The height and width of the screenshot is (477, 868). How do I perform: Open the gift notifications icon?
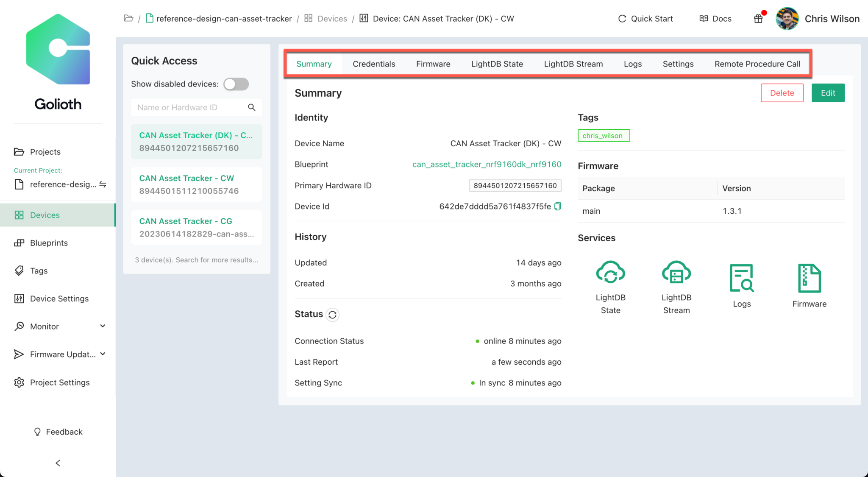point(758,19)
